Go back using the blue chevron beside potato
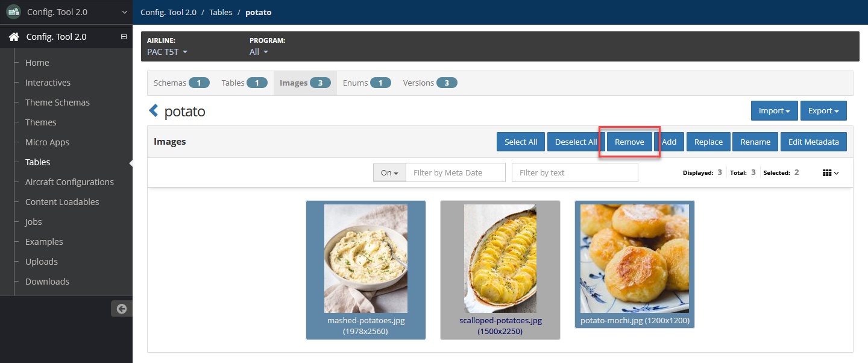This screenshot has height=363, width=868. [x=153, y=111]
